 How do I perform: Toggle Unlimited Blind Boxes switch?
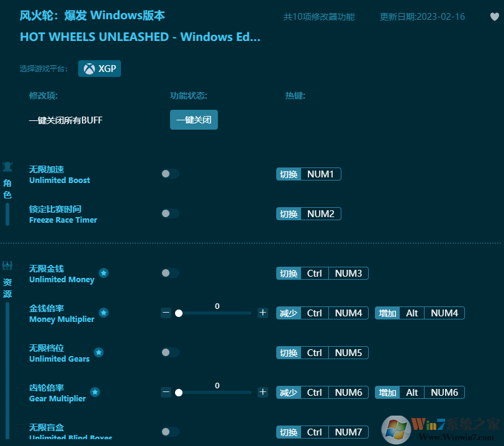pyautogui.click(x=170, y=432)
